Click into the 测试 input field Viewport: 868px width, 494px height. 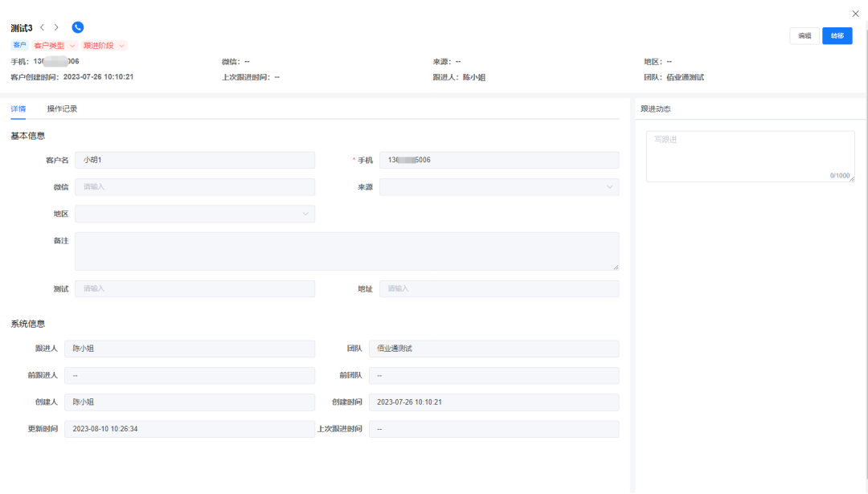(194, 288)
